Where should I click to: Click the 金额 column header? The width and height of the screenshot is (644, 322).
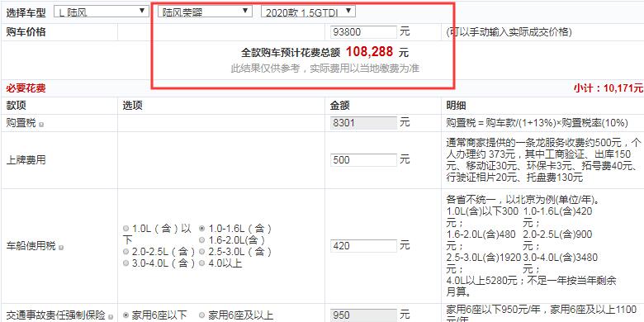[x=340, y=106]
